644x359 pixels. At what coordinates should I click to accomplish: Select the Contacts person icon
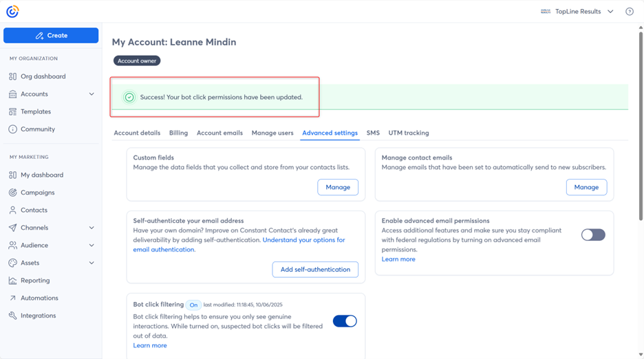12,210
